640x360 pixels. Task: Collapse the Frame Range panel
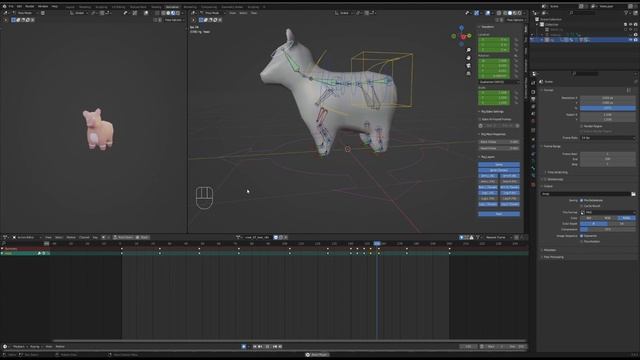[x=552, y=146]
